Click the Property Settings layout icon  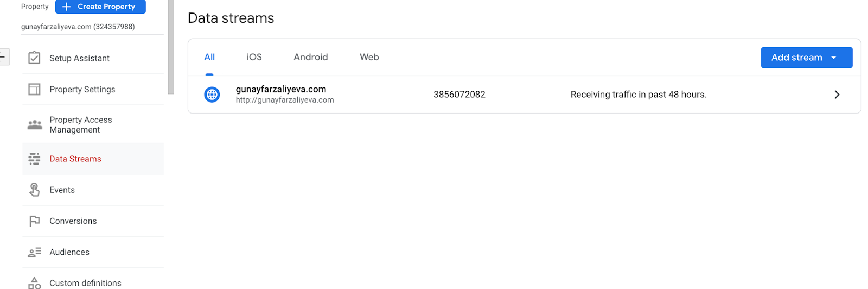coord(34,89)
